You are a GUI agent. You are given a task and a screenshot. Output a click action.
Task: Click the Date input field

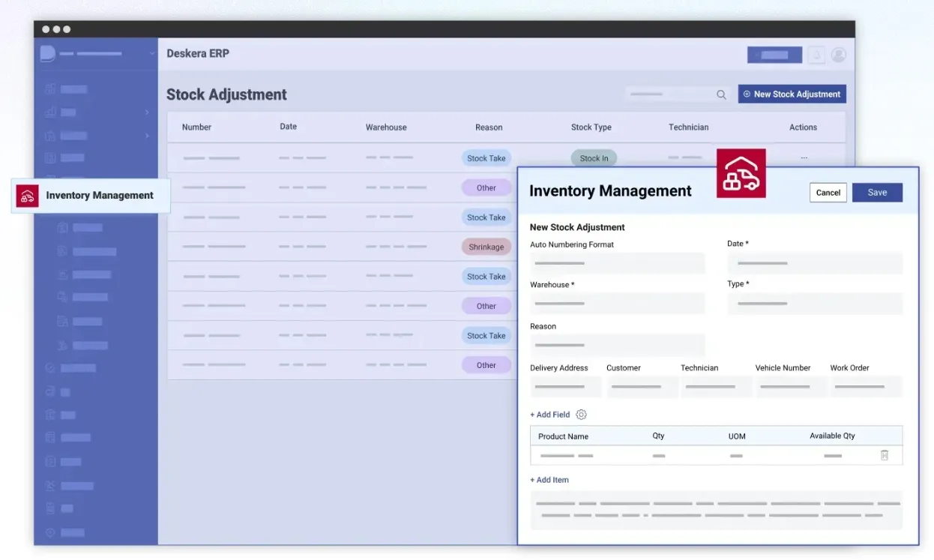click(x=815, y=263)
